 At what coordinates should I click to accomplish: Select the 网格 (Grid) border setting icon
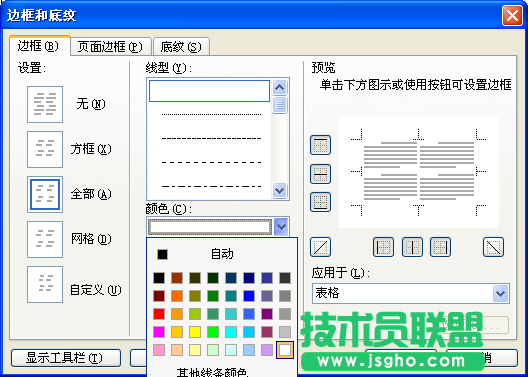pyautogui.click(x=45, y=239)
